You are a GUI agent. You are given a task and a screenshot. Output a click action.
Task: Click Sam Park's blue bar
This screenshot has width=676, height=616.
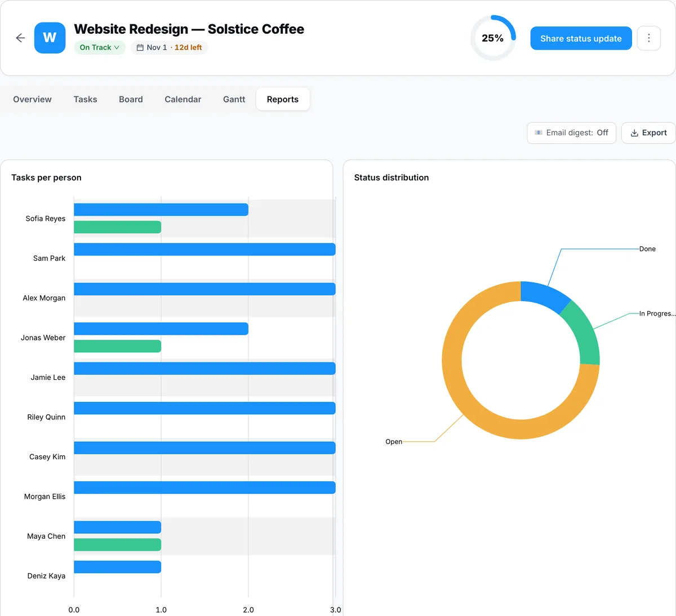coord(204,249)
